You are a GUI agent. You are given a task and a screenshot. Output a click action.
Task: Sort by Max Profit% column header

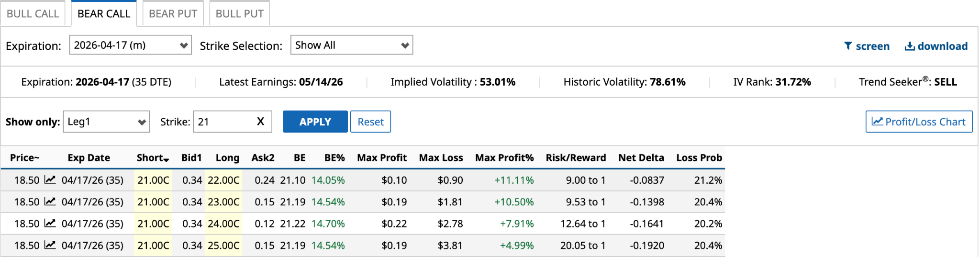tap(504, 158)
